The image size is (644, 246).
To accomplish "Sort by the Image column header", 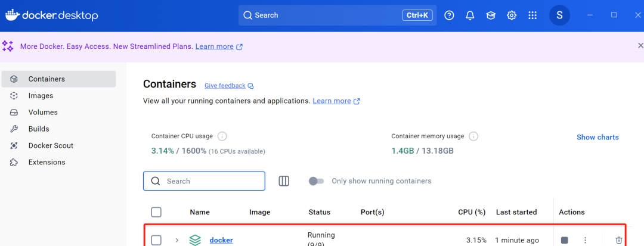I will pyautogui.click(x=259, y=212).
